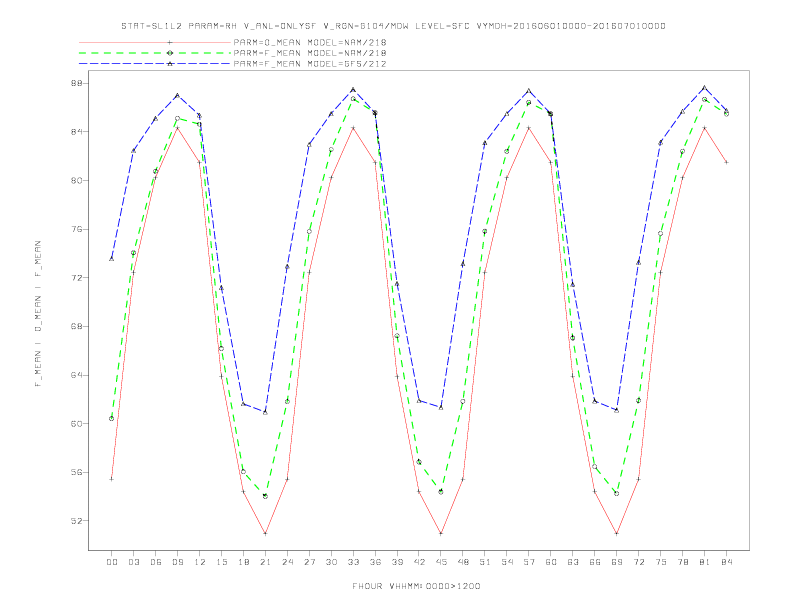Click y-axis tick label 84
Viewport: 792px width, 612px height.
pyautogui.click(x=76, y=132)
